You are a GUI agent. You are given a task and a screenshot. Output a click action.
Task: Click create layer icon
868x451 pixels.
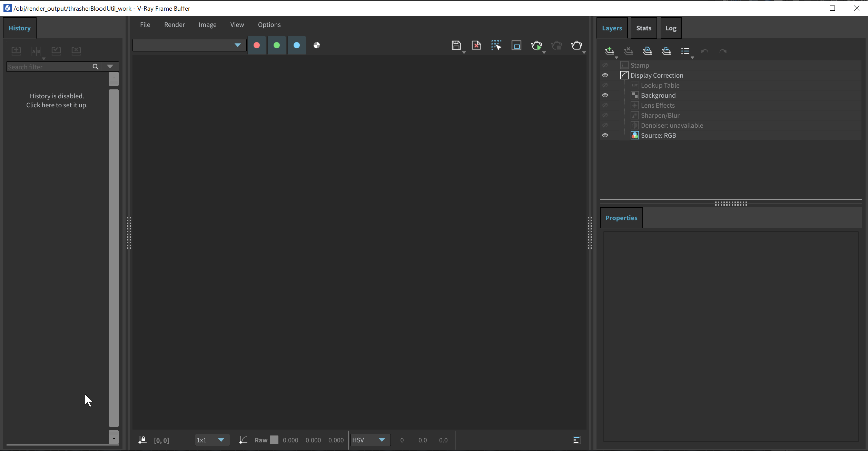pyautogui.click(x=609, y=51)
